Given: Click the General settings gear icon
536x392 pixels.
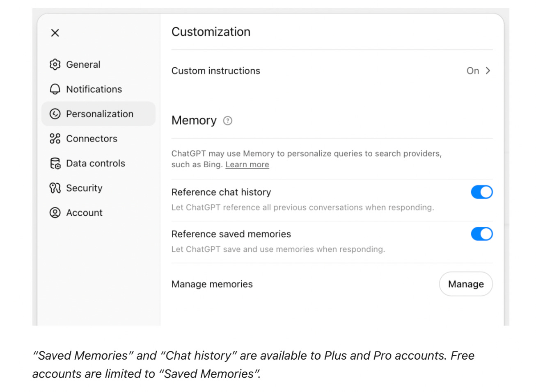Looking at the screenshot, I should pos(55,64).
